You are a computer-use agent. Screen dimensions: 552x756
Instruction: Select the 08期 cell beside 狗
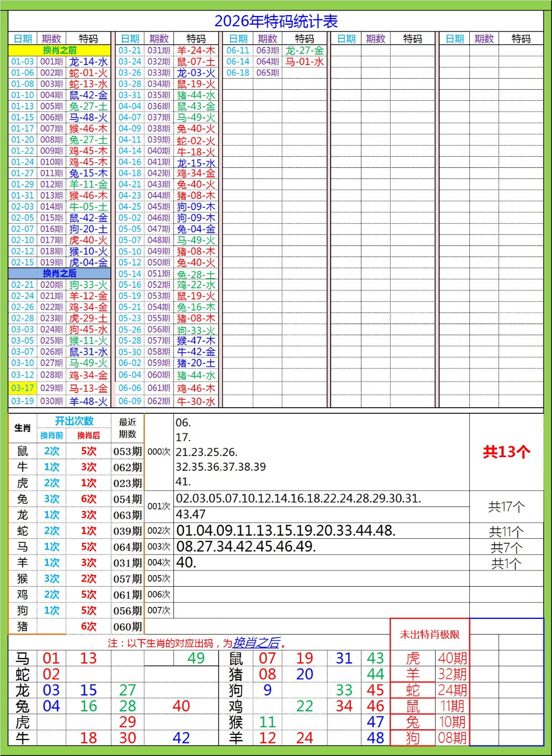(x=452, y=738)
